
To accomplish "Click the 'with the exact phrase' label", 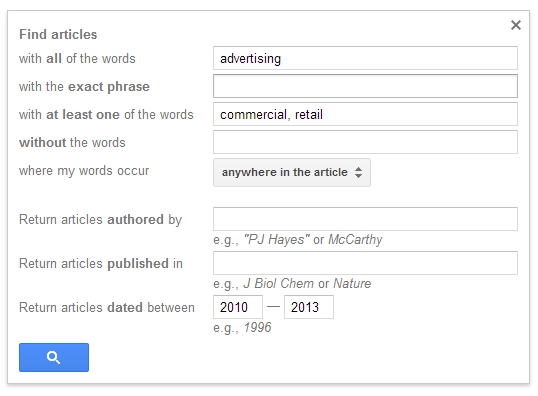I will click(x=84, y=86).
